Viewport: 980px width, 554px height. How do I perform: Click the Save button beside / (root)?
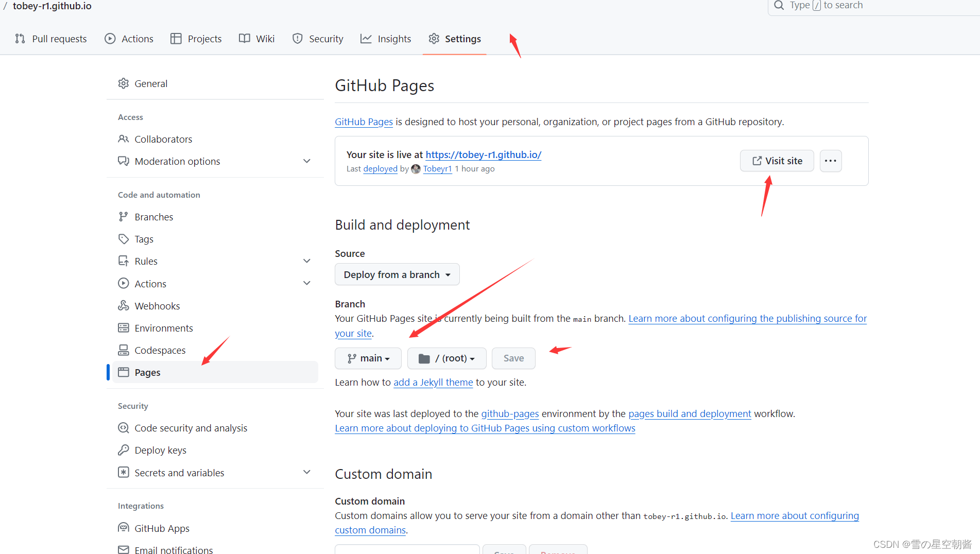coord(513,358)
